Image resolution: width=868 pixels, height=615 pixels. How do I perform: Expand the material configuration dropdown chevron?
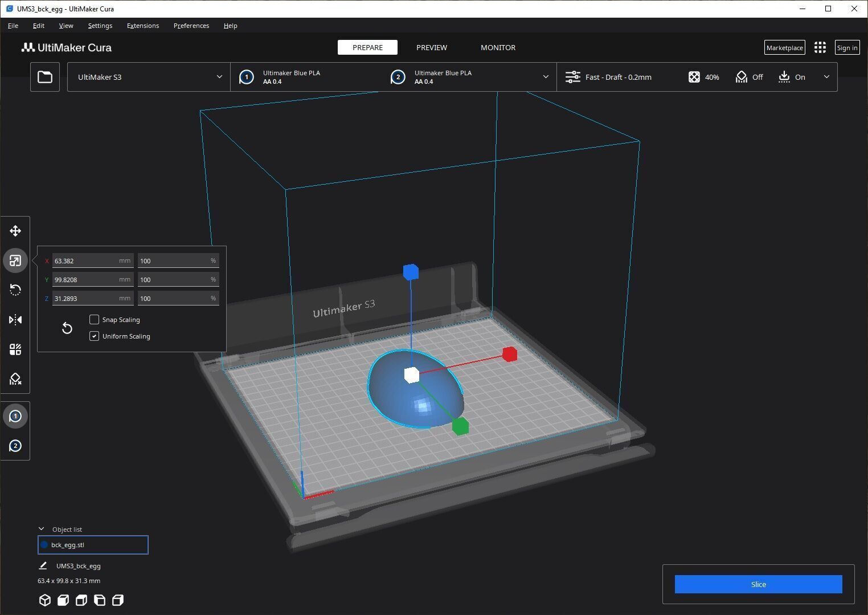tap(546, 77)
